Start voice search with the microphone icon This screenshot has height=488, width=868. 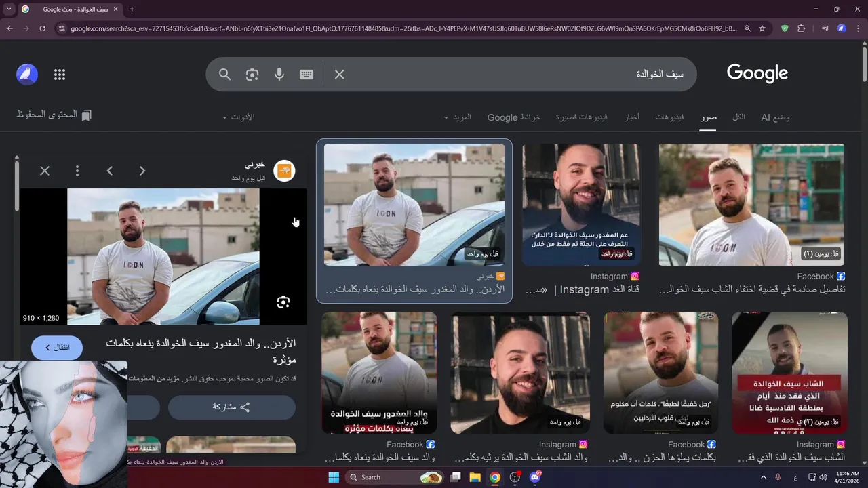tap(279, 75)
